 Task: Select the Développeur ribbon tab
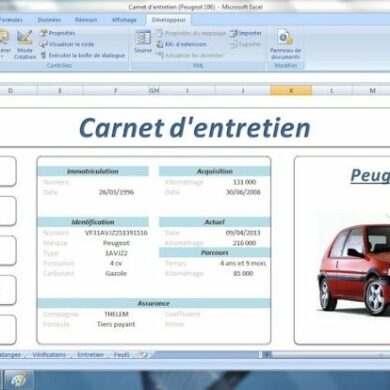coord(168,20)
